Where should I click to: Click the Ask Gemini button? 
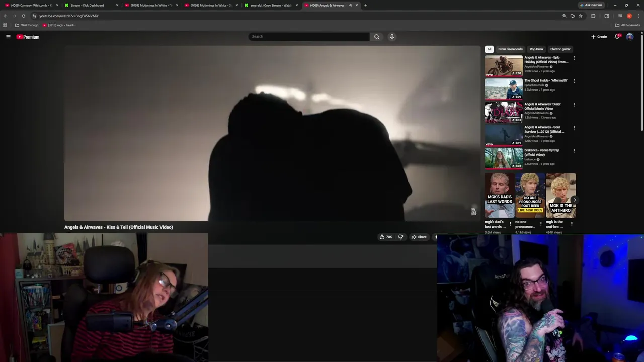pyautogui.click(x=591, y=5)
